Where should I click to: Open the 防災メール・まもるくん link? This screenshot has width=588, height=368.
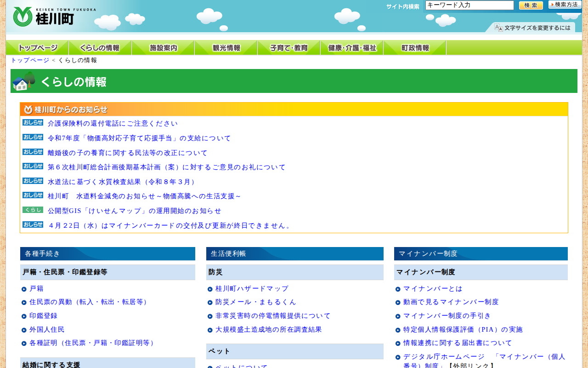[x=256, y=302]
